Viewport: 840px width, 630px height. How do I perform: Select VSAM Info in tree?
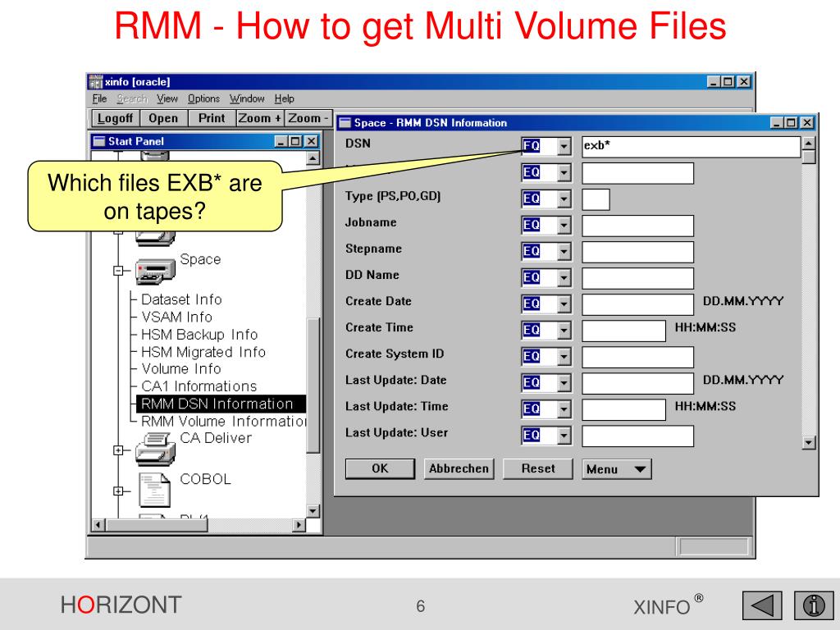tap(177, 317)
